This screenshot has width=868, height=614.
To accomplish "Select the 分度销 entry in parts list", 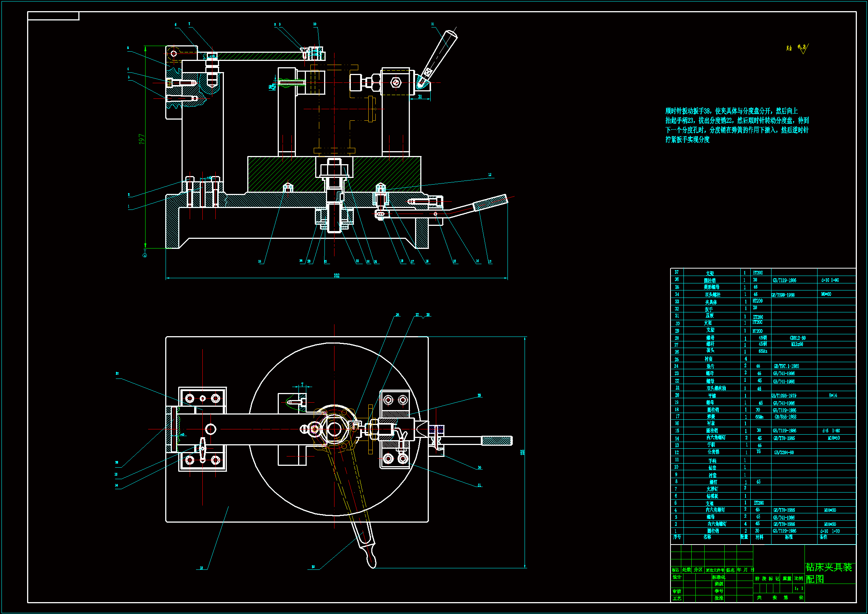I will tap(714, 452).
